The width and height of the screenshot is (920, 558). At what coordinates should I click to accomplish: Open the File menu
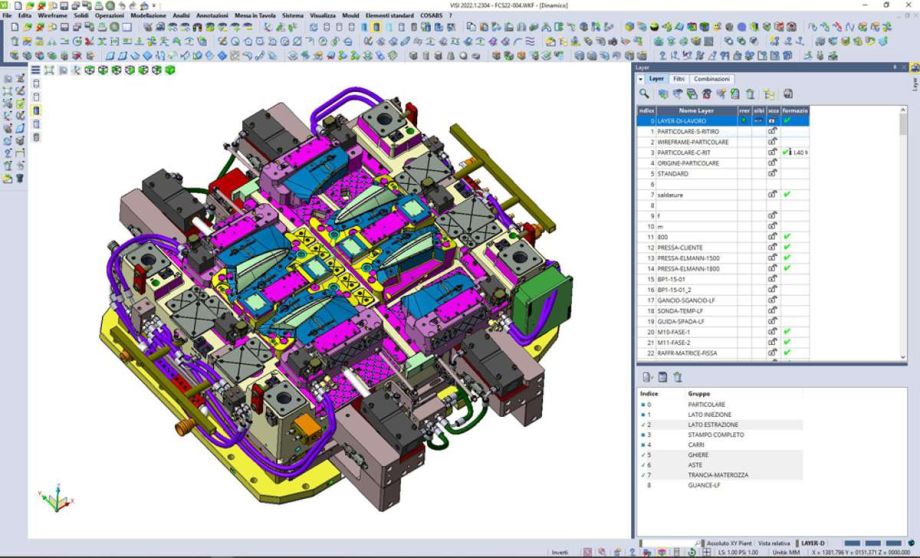[x=7, y=15]
